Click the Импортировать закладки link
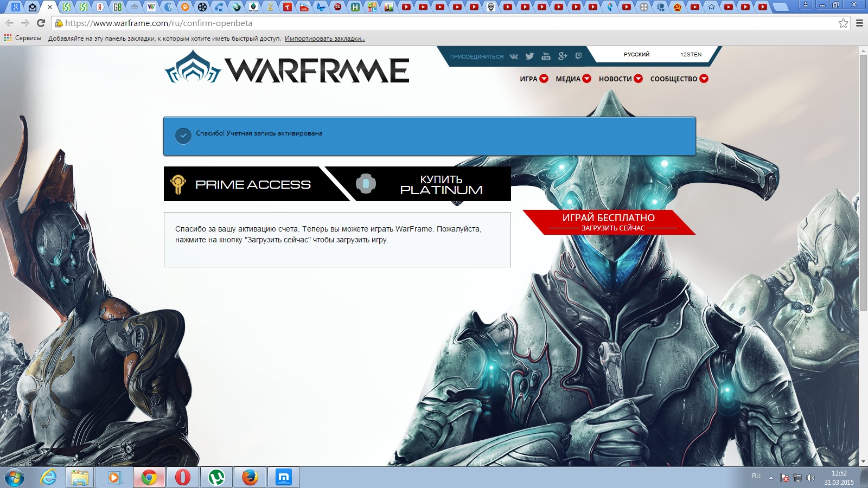This screenshot has width=868, height=488. click(325, 38)
